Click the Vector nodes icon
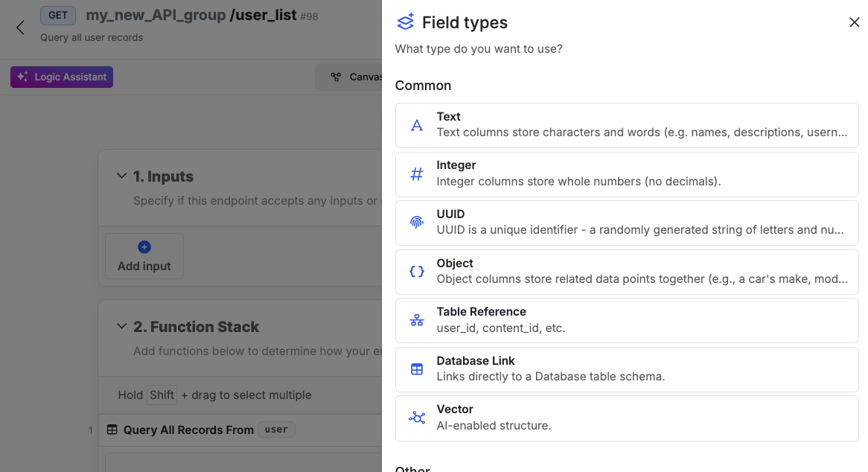Viewport: 868px width, 472px height. (417, 418)
